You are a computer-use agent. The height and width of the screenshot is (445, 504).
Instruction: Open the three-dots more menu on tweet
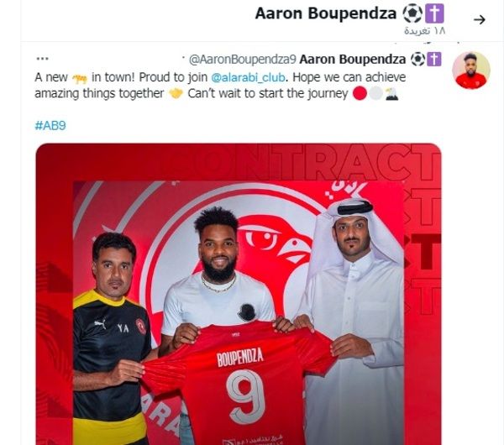[43, 59]
